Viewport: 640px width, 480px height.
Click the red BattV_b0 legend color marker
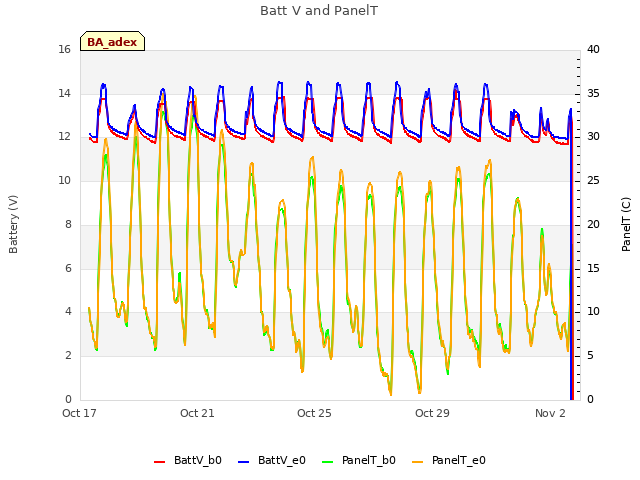(159, 462)
